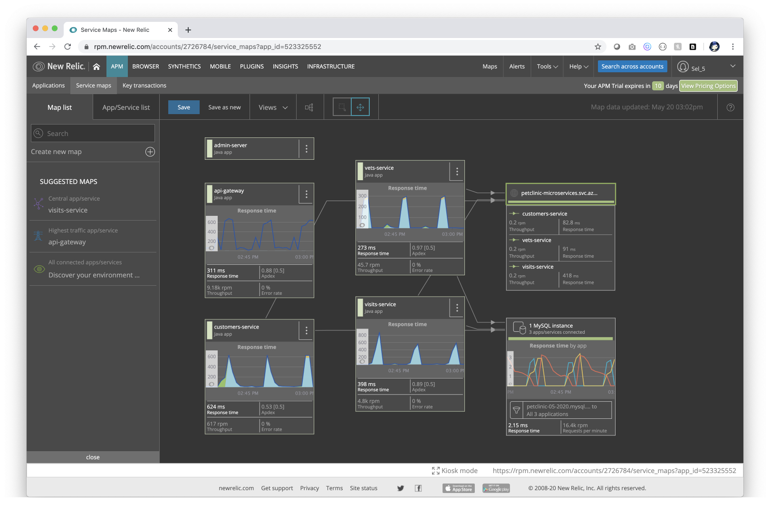
Task: Open the Tools dropdown menu
Action: point(547,67)
